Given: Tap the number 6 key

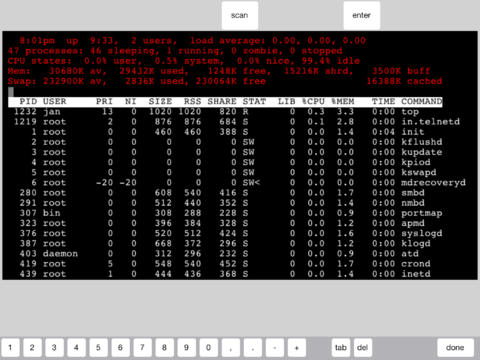Looking at the screenshot, I should [x=120, y=348].
